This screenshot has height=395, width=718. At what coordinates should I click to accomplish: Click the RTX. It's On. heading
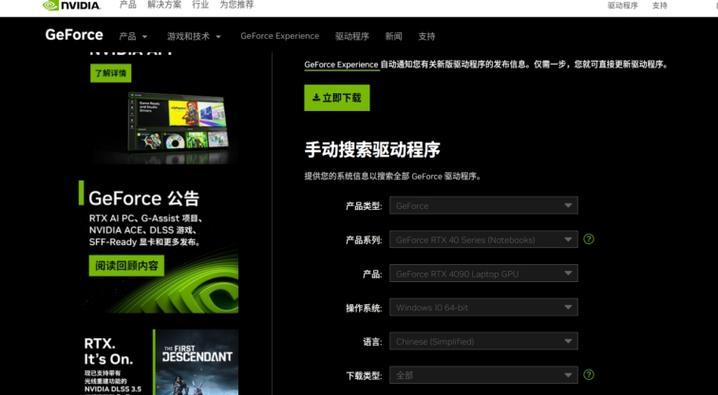(x=109, y=351)
